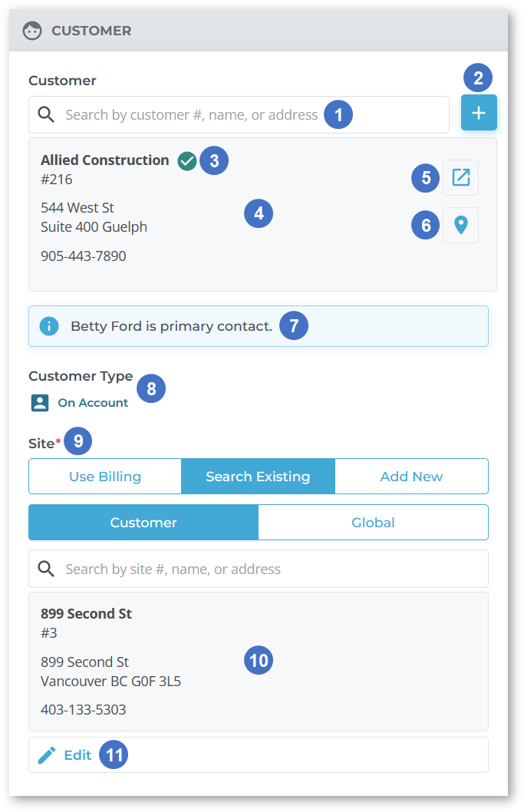
Task: Click the green verified checkmark icon
Action: (x=187, y=161)
